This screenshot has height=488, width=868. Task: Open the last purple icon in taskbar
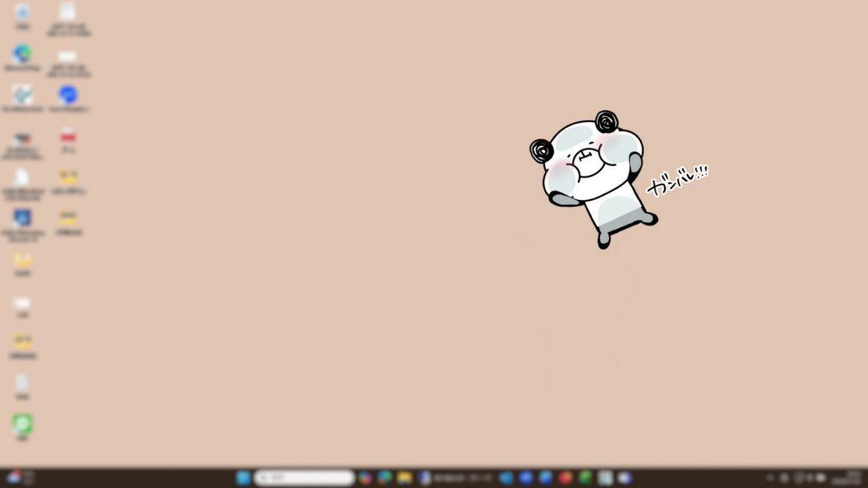[x=625, y=478]
